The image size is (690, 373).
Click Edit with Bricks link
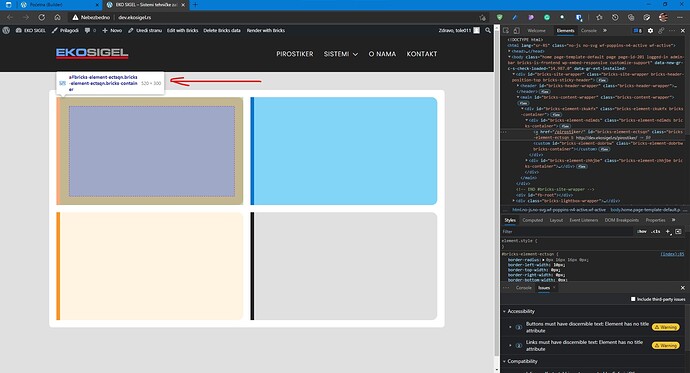pos(183,30)
